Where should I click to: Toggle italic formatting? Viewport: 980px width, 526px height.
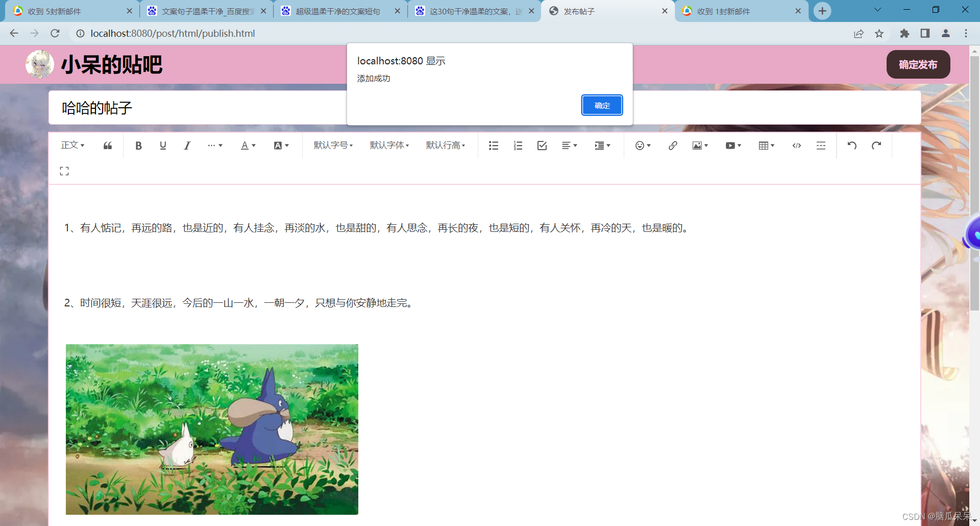coord(187,146)
